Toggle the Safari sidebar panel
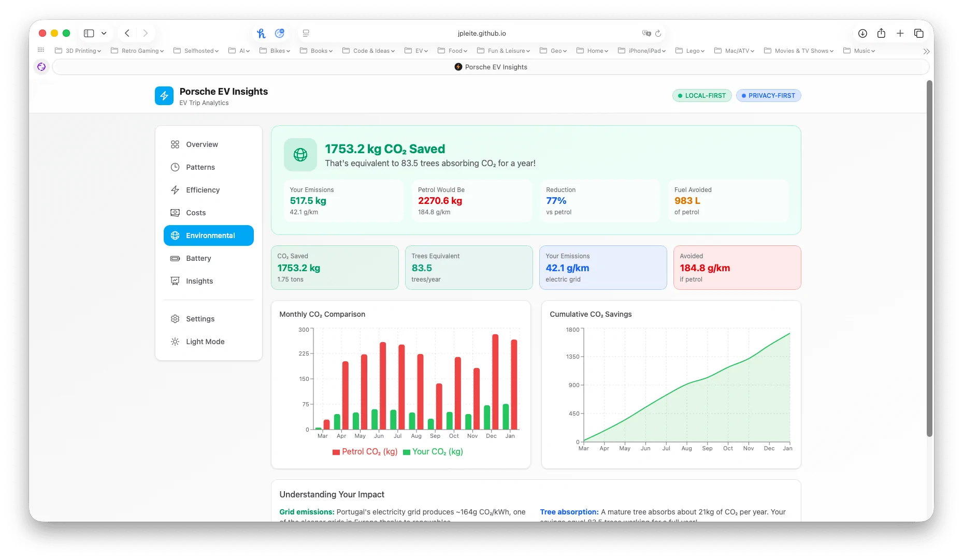 (x=88, y=33)
